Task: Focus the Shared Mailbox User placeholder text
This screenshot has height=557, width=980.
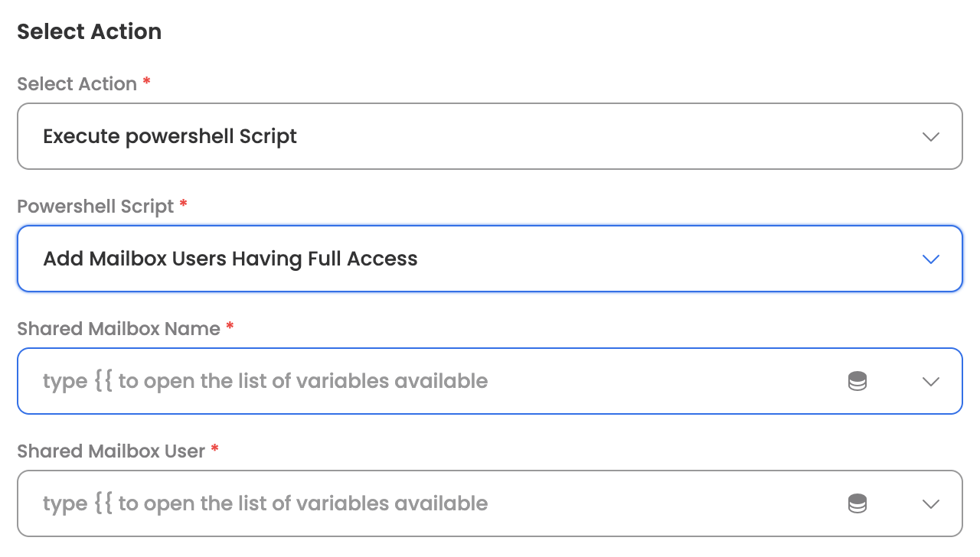Action: coord(265,503)
